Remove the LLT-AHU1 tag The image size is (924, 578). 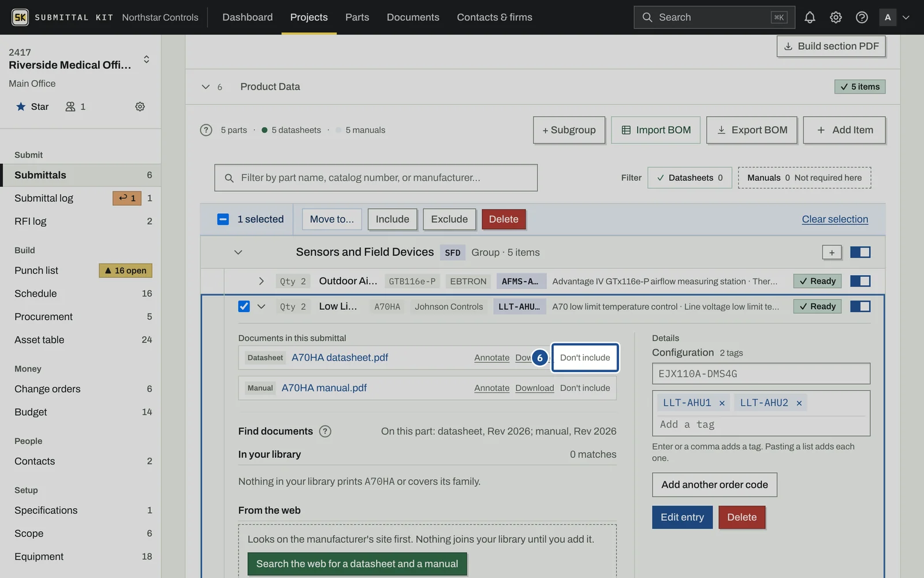point(722,403)
